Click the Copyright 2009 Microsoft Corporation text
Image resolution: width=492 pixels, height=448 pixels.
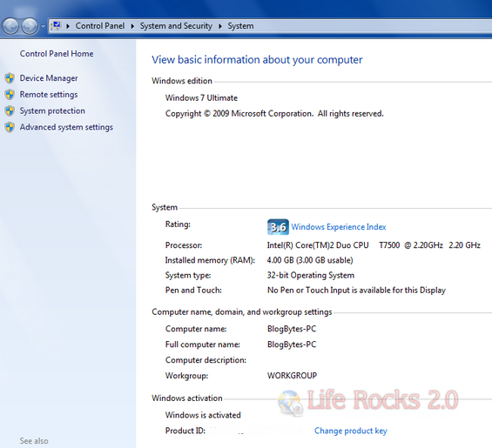click(x=274, y=113)
